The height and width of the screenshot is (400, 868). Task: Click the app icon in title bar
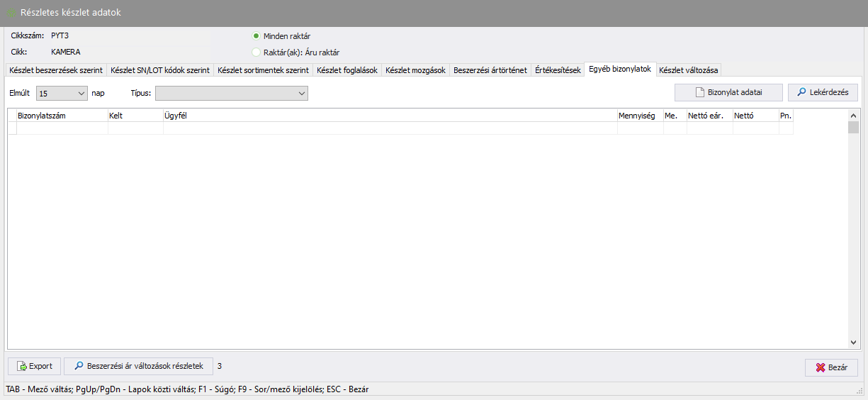point(11,13)
